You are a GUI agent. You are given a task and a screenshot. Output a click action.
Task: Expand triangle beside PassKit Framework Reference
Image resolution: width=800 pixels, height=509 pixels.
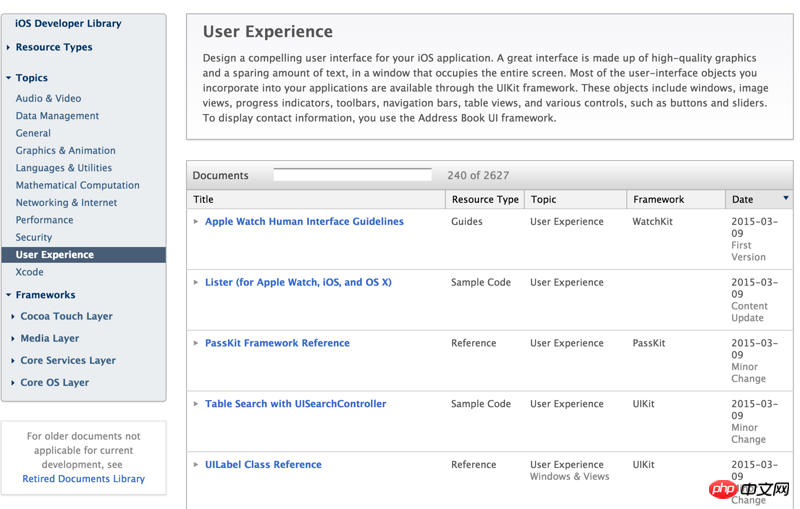click(196, 343)
